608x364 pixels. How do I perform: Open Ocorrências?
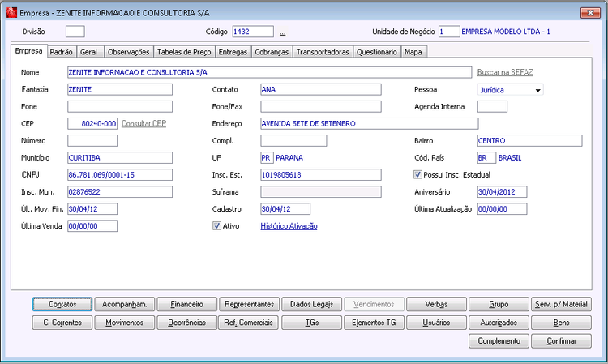tap(187, 323)
